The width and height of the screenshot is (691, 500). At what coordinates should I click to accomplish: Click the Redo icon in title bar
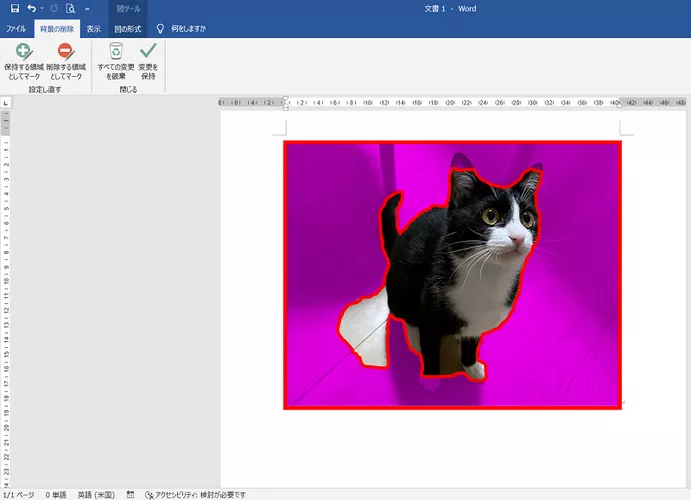click(x=54, y=8)
